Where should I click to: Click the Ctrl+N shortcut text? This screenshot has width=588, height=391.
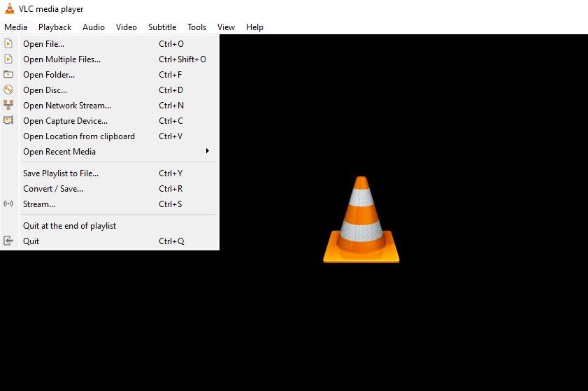[171, 106]
